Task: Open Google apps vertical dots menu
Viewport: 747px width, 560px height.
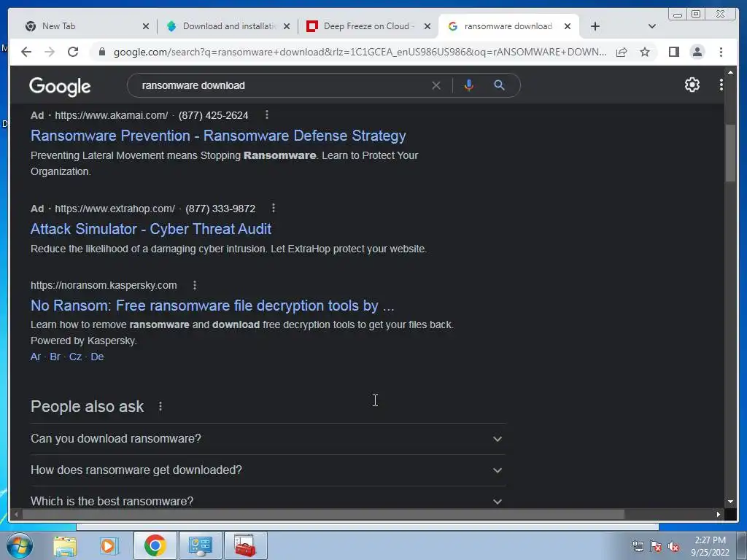Action: [721, 85]
